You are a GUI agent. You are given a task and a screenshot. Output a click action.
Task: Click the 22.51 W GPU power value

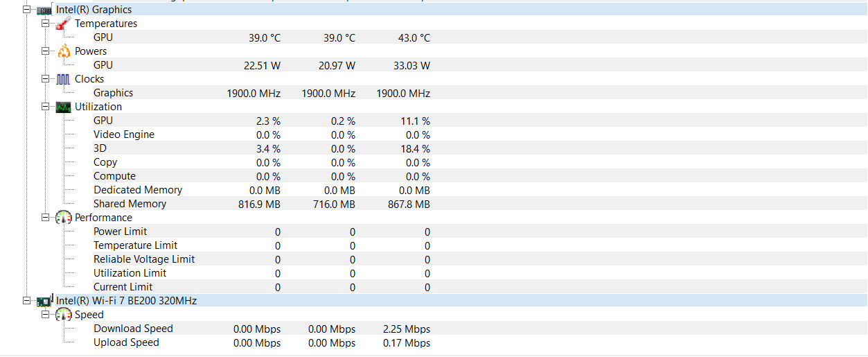[x=262, y=66]
